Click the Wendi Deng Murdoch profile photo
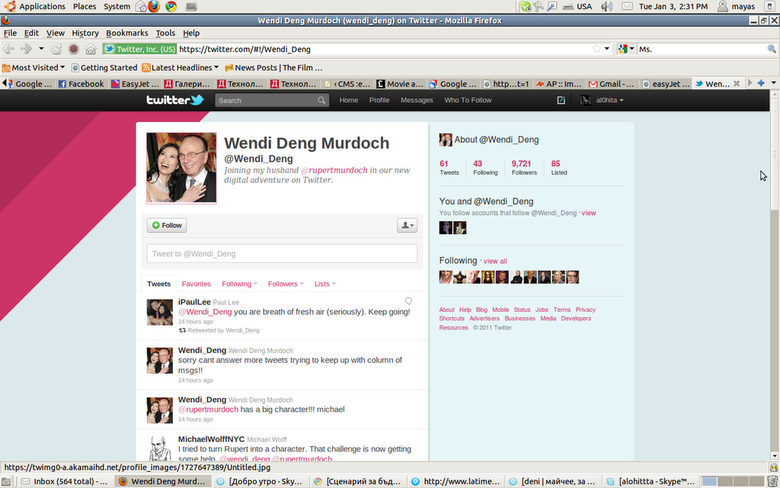The height and width of the screenshot is (488, 780). [181, 168]
